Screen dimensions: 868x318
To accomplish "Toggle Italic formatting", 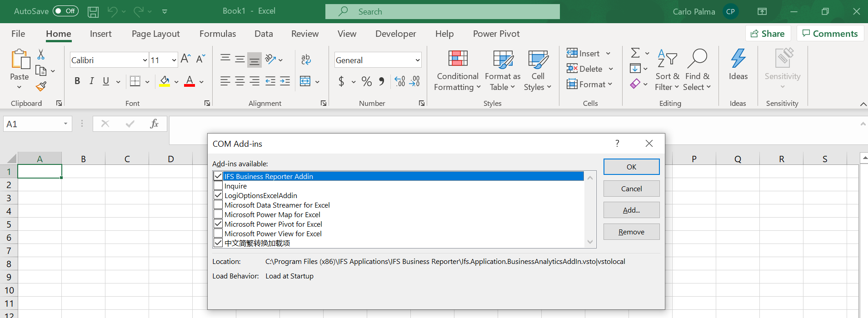I will (x=92, y=81).
